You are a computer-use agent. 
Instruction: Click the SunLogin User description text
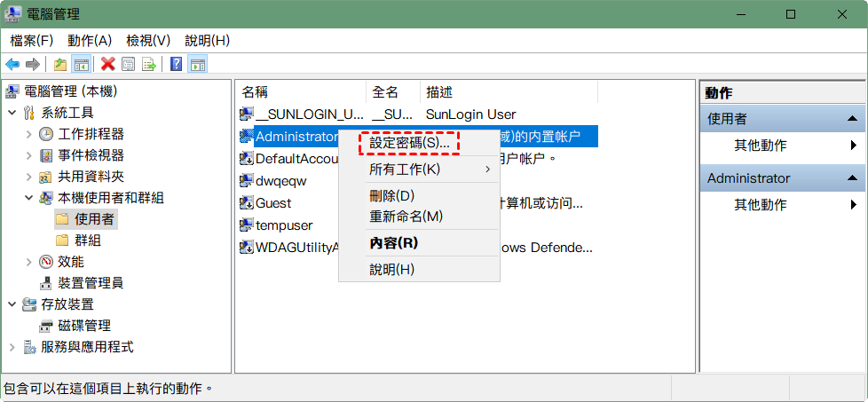point(470,114)
